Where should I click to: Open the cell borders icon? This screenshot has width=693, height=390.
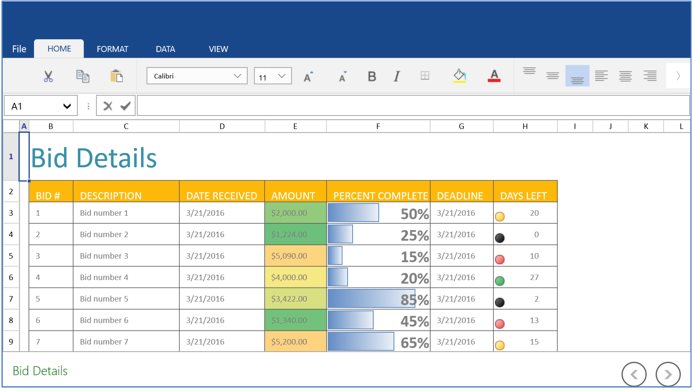coord(425,76)
